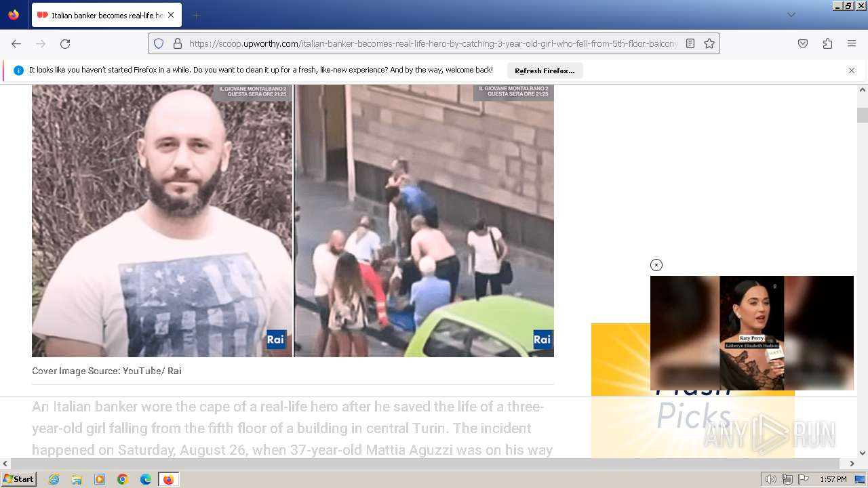Bookmark this page with star
The image size is (868, 488).
tap(709, 43)
